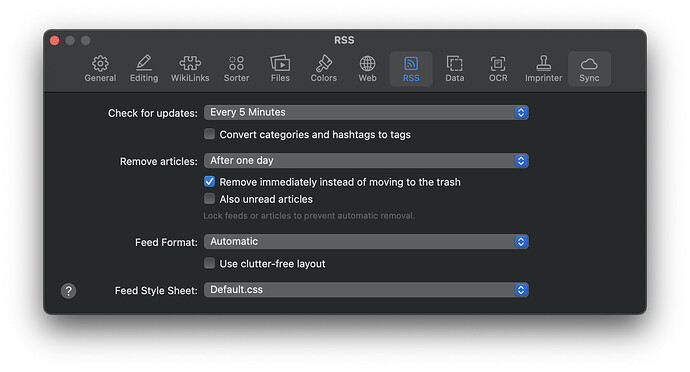Close the RSS preferences window
Screen dimensions: 690x372
(x=55, y=41)
